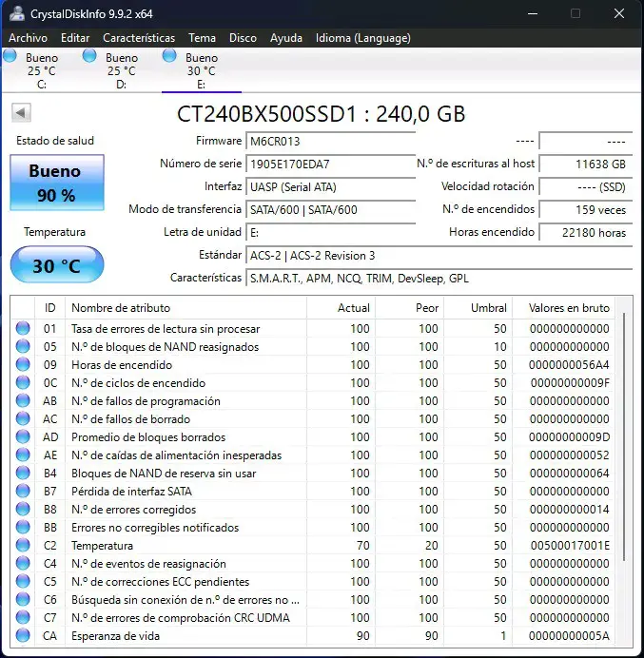Click the Bueno 90 % health status button
644x658 pixels.
tap(57, 183)
